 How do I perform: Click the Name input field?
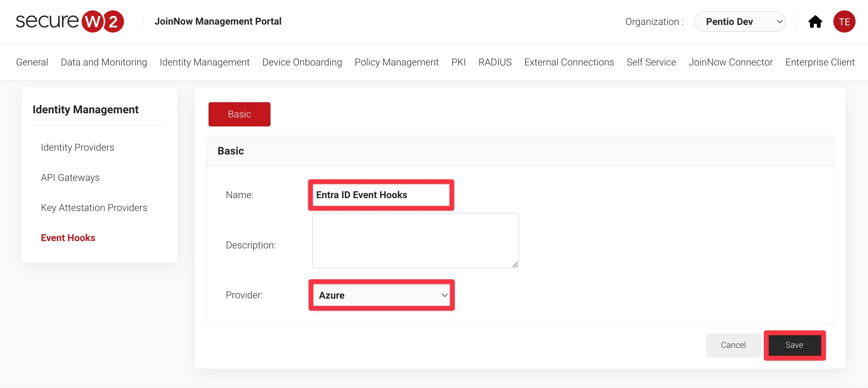point(381,195)
